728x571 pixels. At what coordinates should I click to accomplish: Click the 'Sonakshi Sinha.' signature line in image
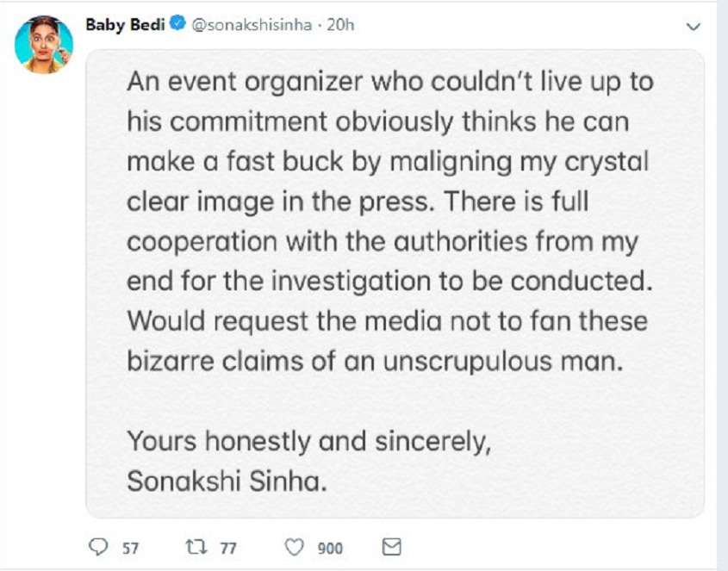pyautogui.click(x=227, y=481)
